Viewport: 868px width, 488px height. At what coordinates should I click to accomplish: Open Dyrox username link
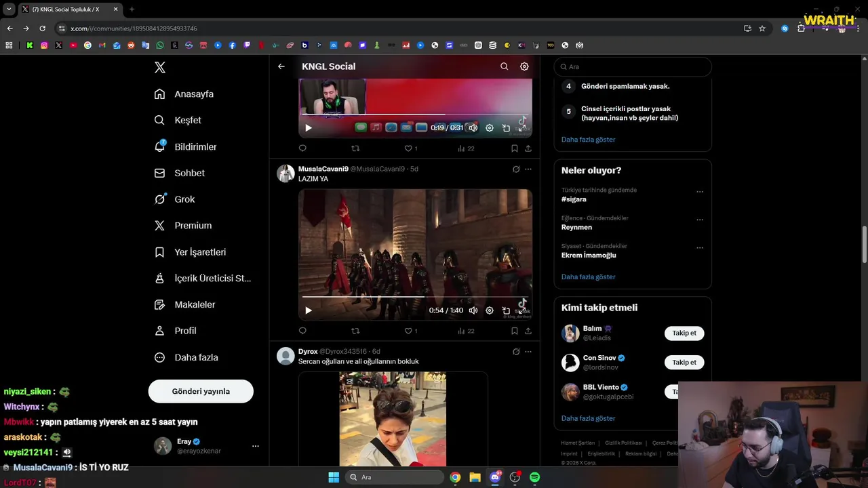pyautogui.click(x=308, y=352)
